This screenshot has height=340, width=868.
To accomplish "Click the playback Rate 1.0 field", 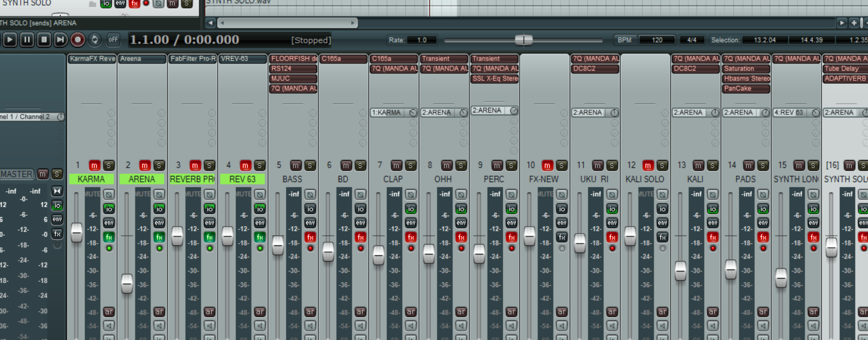I will pos(422,40).
